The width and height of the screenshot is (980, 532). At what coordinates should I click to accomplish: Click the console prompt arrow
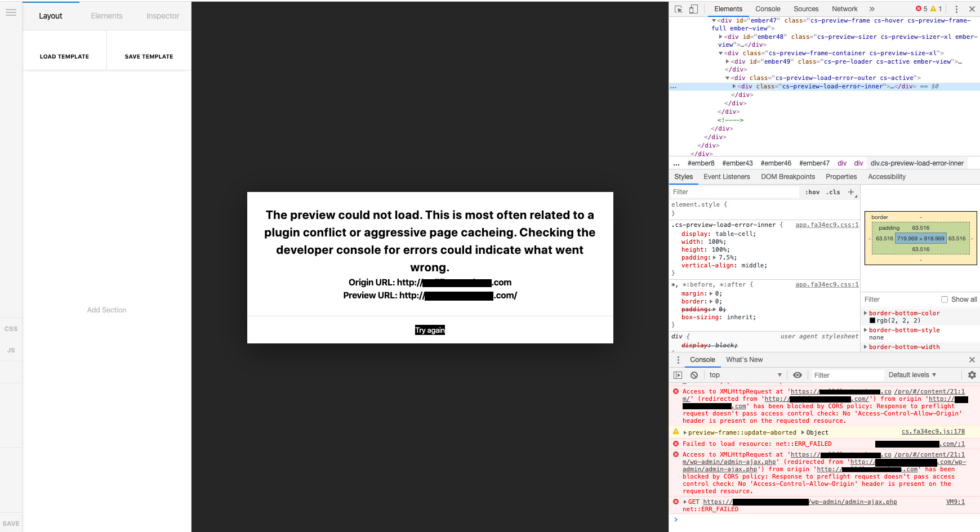click(676, 520)
